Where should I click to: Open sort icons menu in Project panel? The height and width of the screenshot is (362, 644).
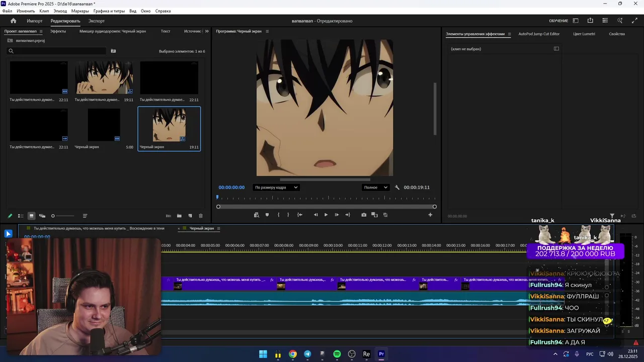[x=85, y=216]
